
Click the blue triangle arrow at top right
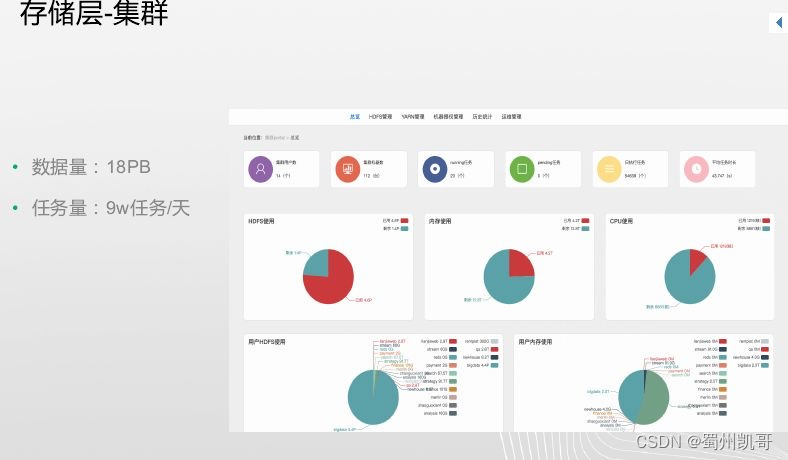(779, 23)
